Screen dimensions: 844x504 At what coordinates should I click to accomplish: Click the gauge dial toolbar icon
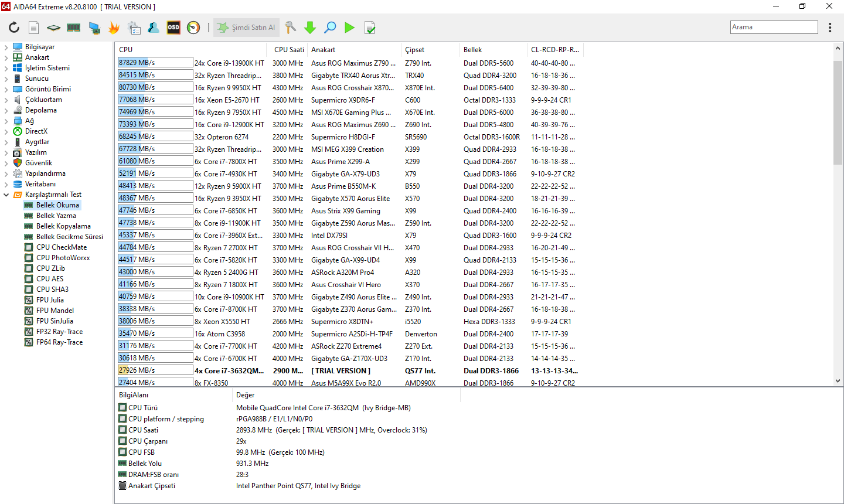pos(193,28)
